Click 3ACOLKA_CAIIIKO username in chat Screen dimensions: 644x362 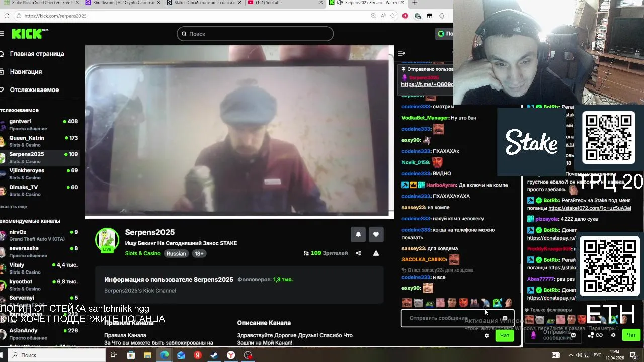[x=424, y=260]
